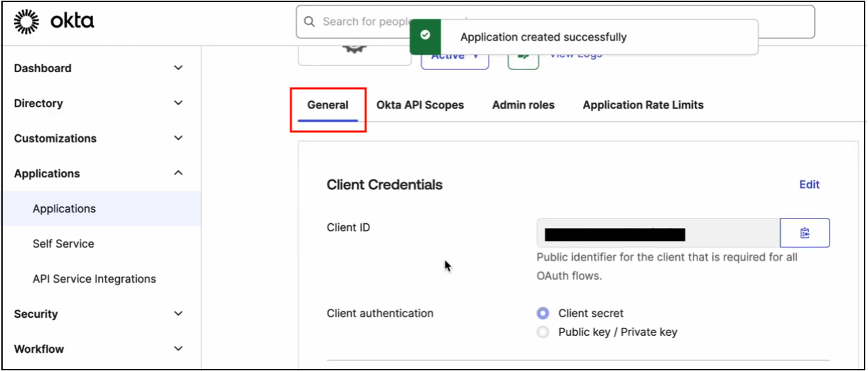Click the Applications parent sidebar label
The width and height of the screenshot is (868, 371).
coord(47,173)
